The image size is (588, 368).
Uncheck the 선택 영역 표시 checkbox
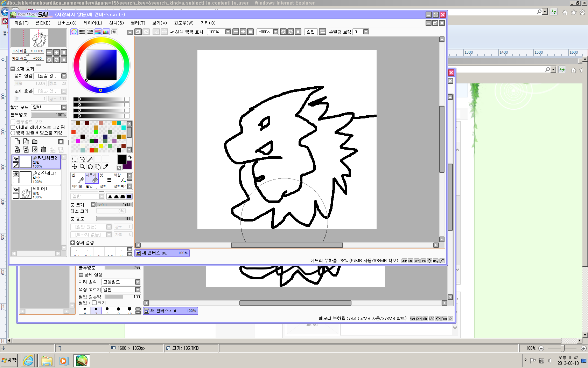[x=172, y=32]
